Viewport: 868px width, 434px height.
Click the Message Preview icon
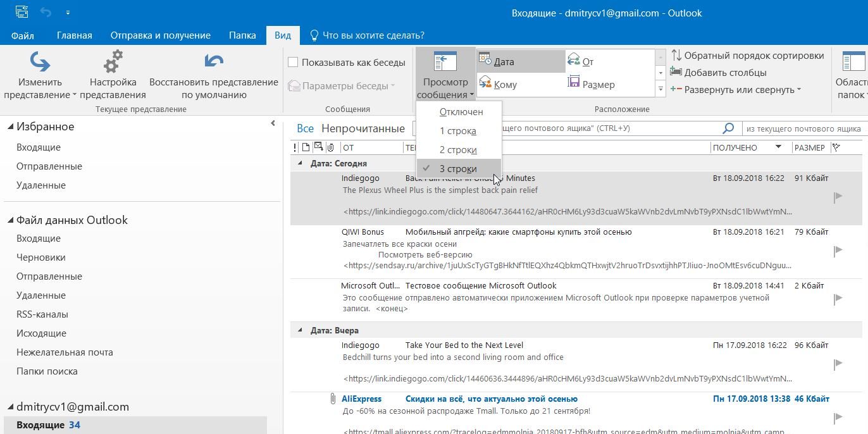(445, 62)
